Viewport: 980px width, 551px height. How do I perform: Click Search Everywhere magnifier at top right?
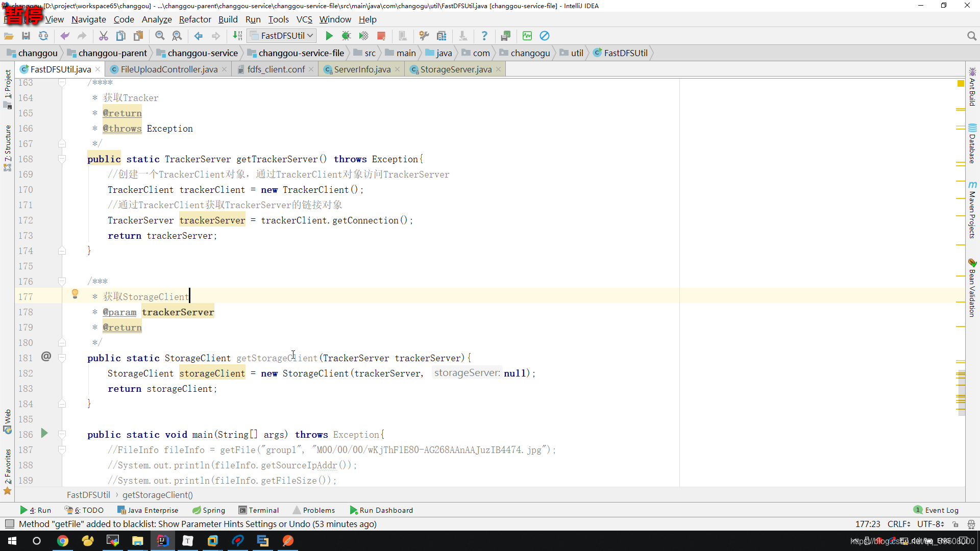coord(971,36)
